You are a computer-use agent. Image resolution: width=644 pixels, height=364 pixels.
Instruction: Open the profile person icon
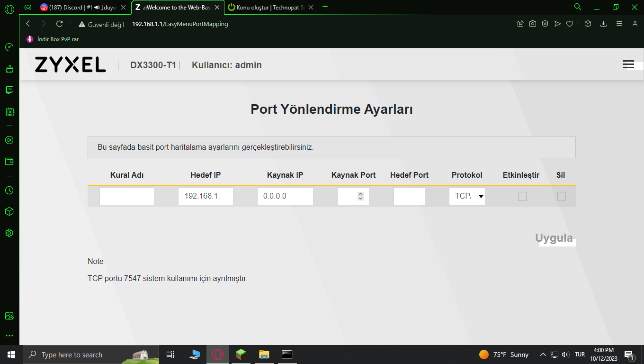click(635, 24)
